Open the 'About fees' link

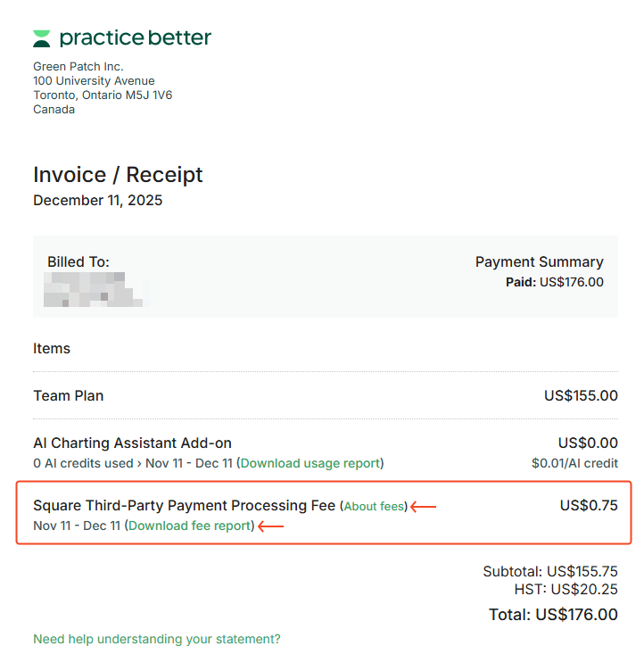pyautogui.click(x=374, y=506)
